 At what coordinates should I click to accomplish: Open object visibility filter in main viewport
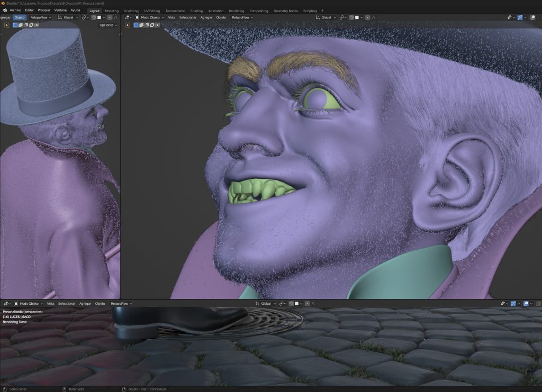click(511, 17)
